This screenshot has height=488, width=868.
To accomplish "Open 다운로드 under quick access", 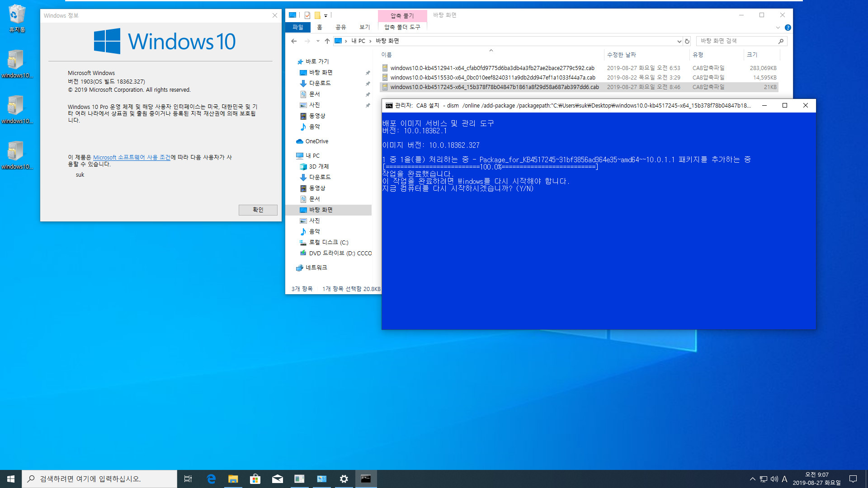I will tap(320, 83).
